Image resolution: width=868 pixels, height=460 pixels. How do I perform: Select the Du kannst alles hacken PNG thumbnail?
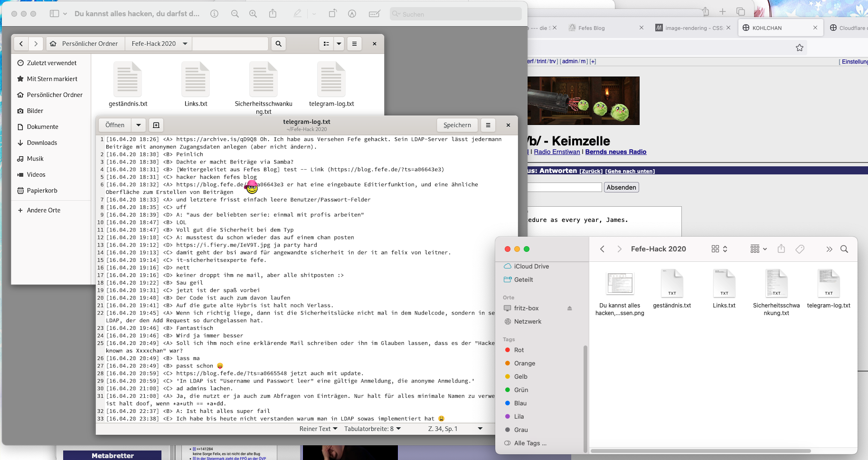click(x=620, y=284)
